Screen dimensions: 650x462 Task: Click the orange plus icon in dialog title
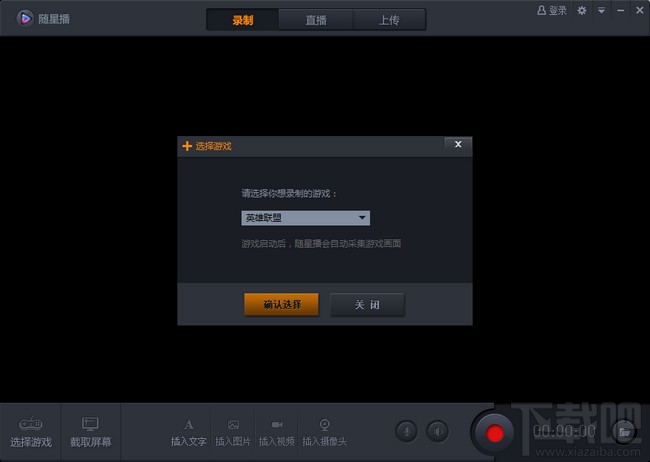point(187,146)
